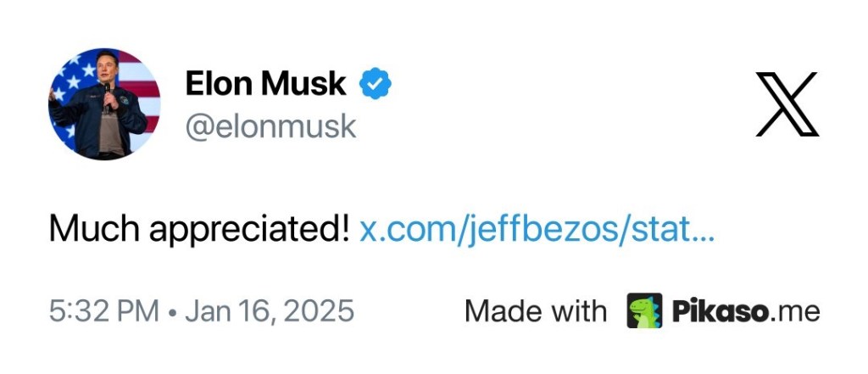This screenshot has width=868, height=374.
Task: Click the green Pikaso dinosaur icon
Action: (644, 310)
